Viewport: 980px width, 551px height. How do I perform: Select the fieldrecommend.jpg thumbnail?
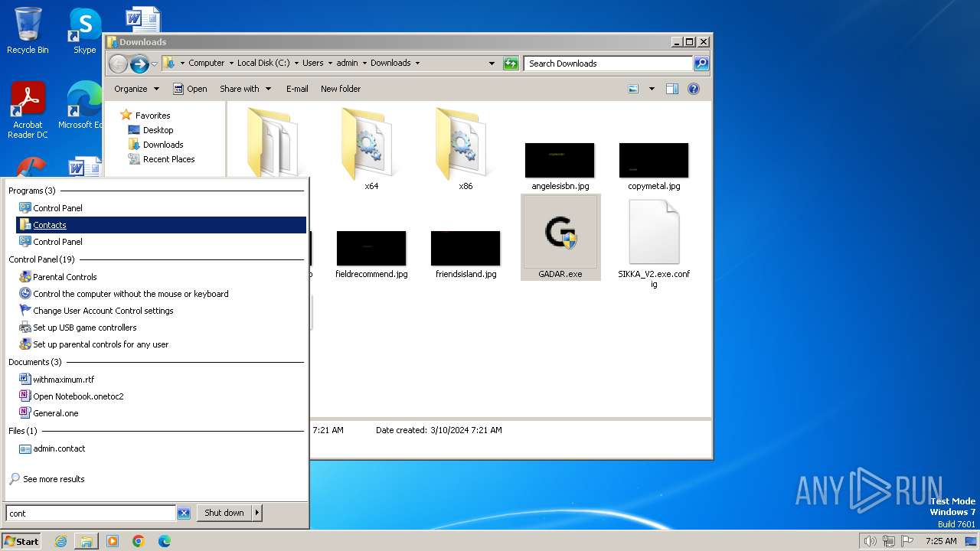click(x=371, y=254)
